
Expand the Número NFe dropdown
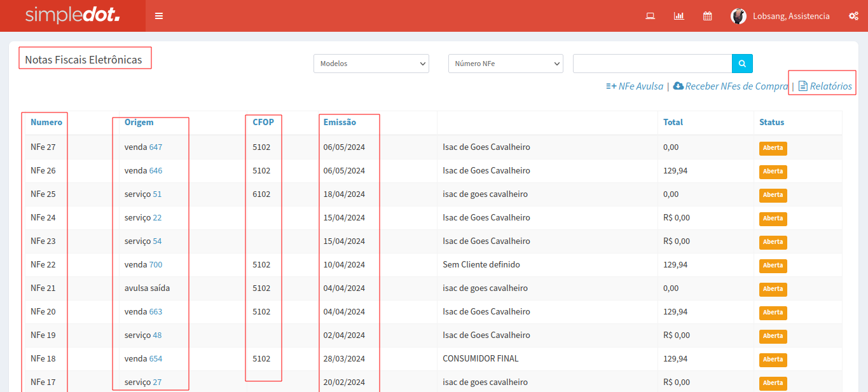pos(506,64)
